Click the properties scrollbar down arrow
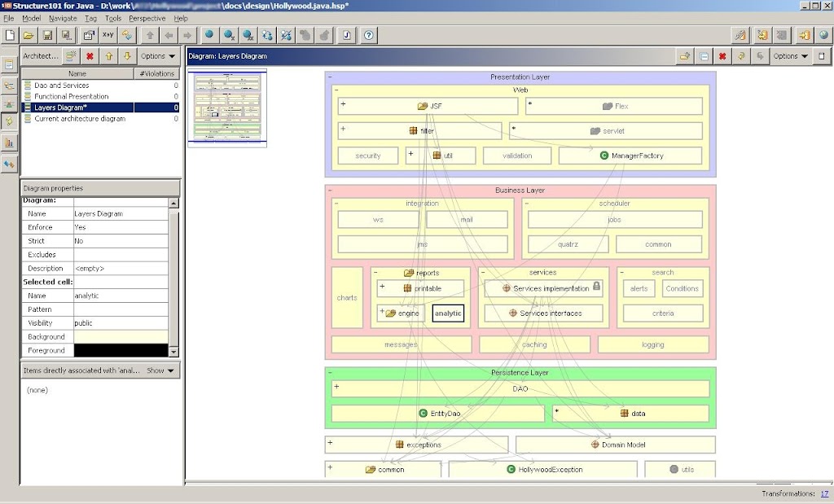The image size is (834, 504). coord(173,352)
